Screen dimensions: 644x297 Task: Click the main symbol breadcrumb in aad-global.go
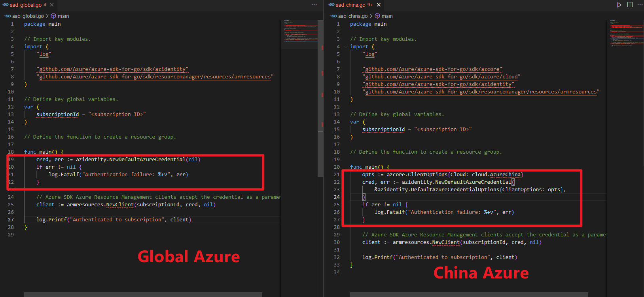[x=63, y=16]
